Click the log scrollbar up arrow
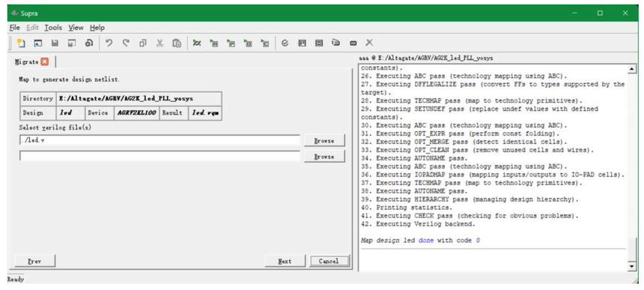 pyautogui.click(x=632, y=69)
